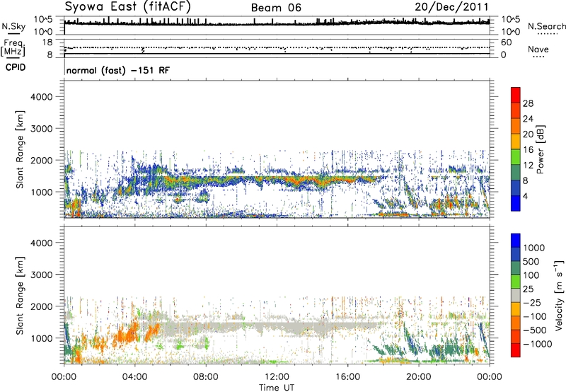Click the "Slant Range [km]" label of velocity panel
The width and height of the screenshot is (566, 392).
click(20, 295)
